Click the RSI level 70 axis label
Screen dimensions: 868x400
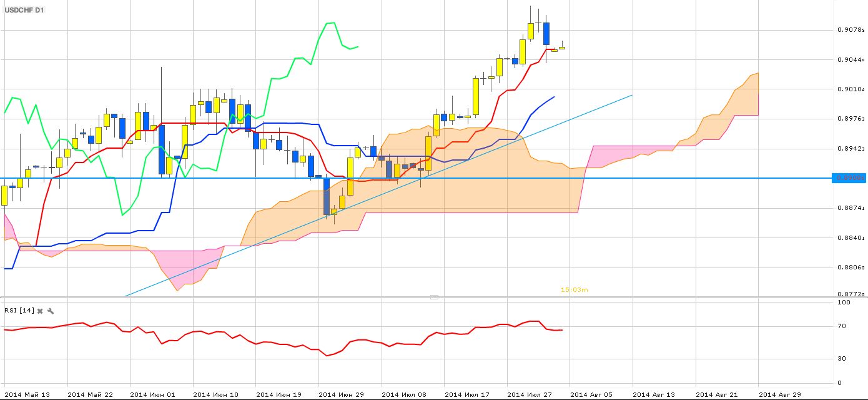click(x=844, y=326)
